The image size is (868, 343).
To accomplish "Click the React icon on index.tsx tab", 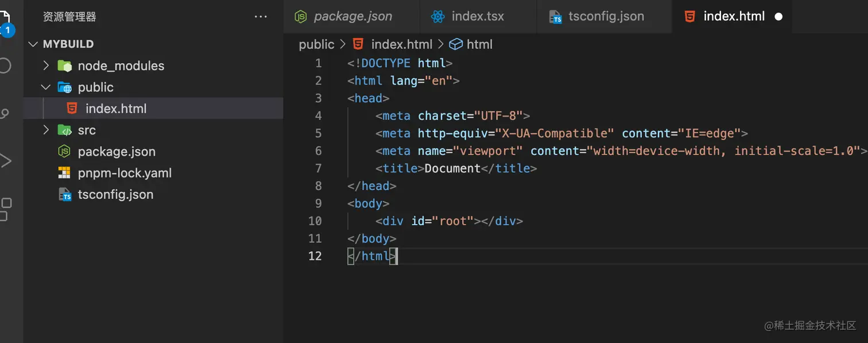I will (x=438, y=17).
